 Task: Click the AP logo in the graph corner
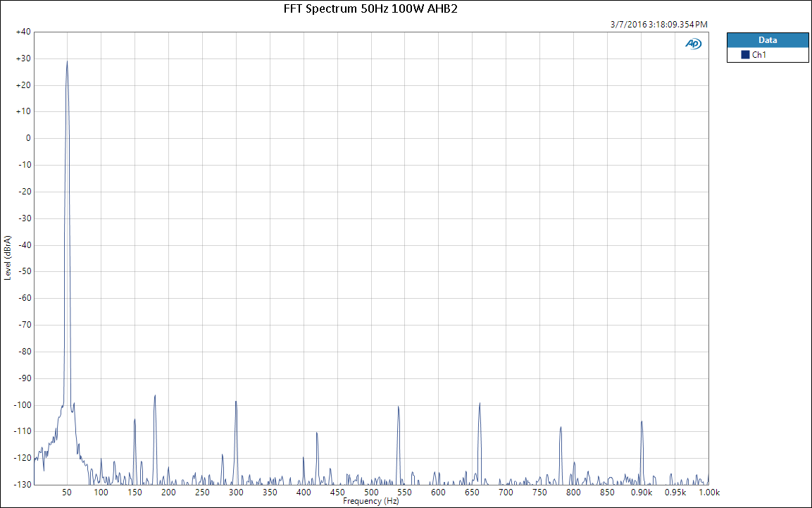[x=694, y=44]
